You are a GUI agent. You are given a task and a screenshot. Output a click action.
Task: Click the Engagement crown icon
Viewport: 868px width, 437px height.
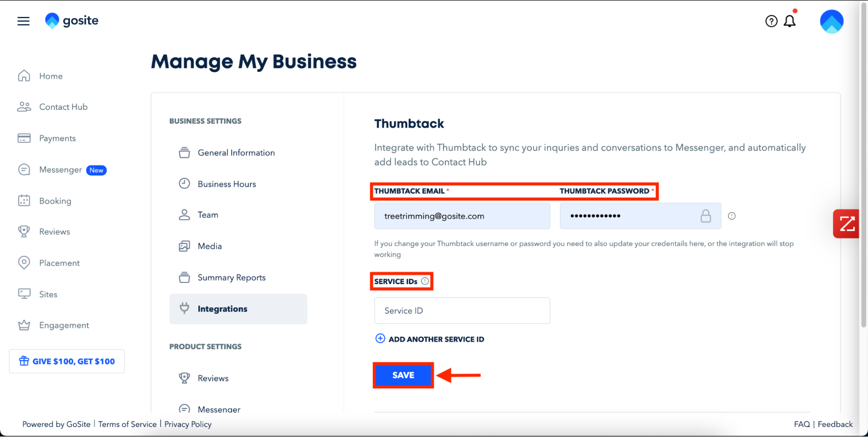click(x=24, y=325)
